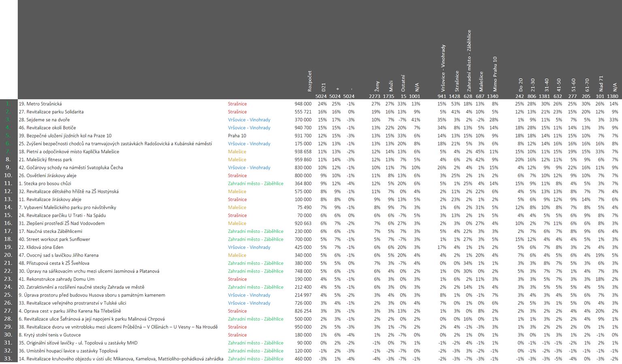
Task: Select project '11. Revitalizace Jiráskovy aleje'
Action: (50, 199)
